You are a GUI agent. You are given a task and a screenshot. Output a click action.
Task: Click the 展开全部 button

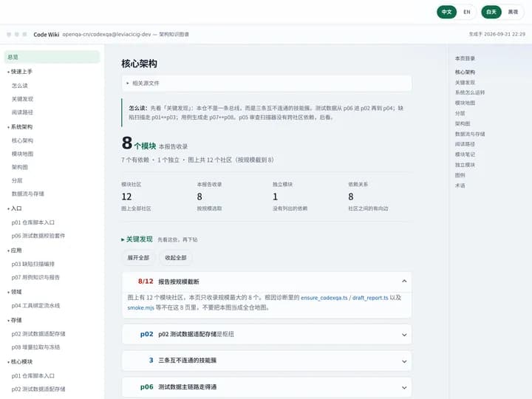[x=138, y=258]
